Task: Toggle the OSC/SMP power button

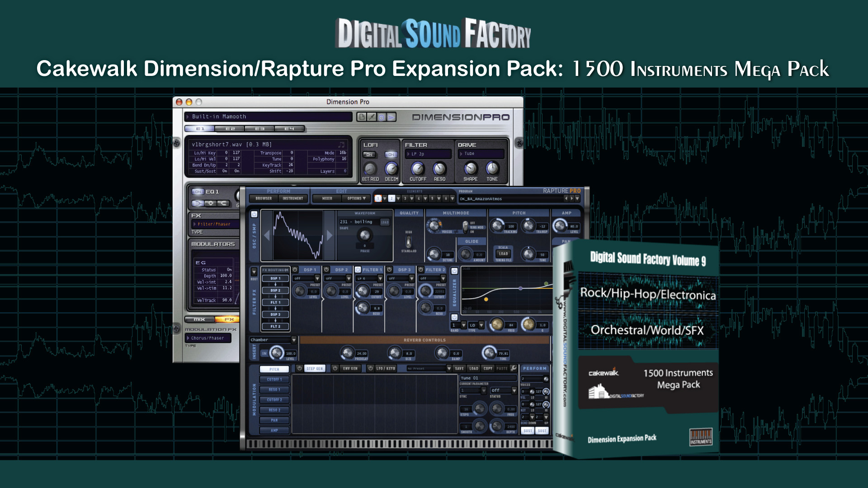Action: click(254, 214)
